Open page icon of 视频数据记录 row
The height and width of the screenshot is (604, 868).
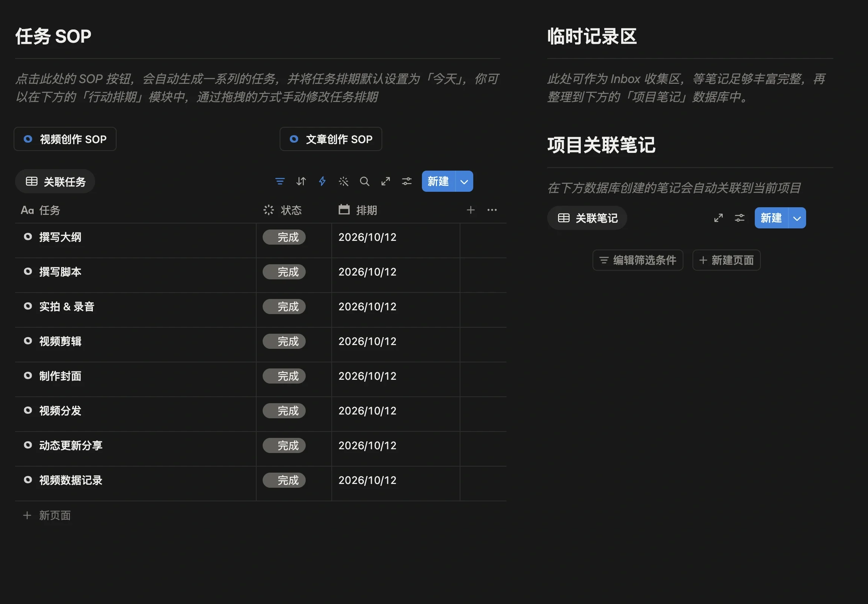tap(28, 479)
